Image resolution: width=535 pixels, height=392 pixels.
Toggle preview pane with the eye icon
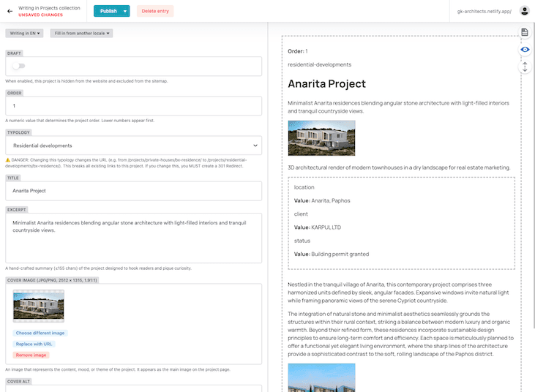click(525, 50)
